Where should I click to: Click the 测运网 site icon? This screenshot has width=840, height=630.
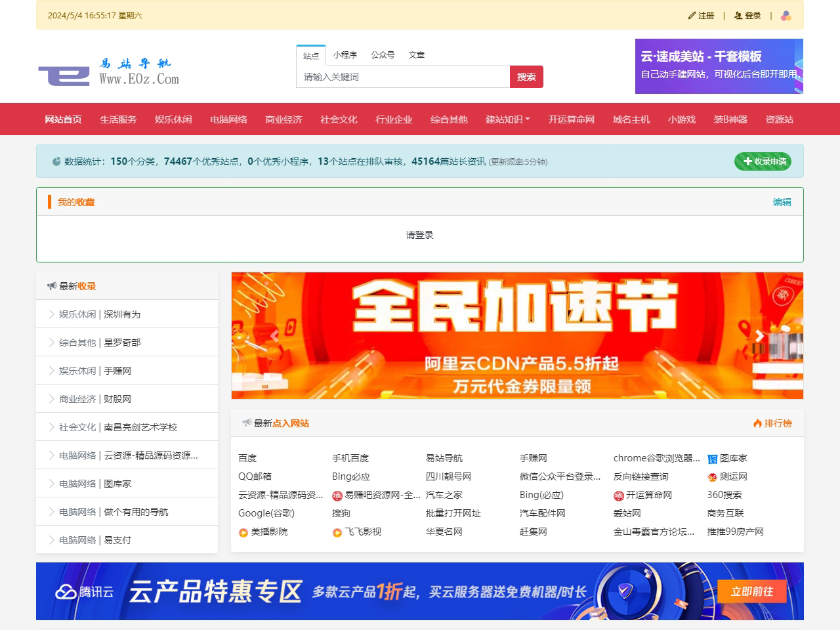(x=712, y=477)
